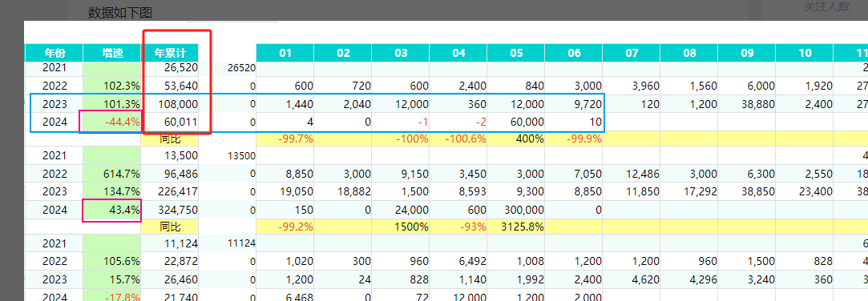
Task: Select the 614.7% growth cell
Action: click(112, 174)
